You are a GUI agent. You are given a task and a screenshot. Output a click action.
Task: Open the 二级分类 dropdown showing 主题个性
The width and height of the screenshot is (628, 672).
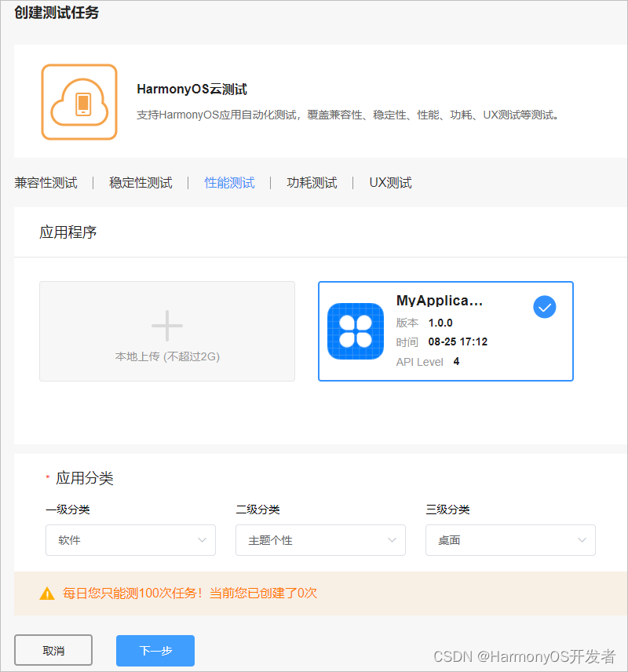[x=320, y=540]
